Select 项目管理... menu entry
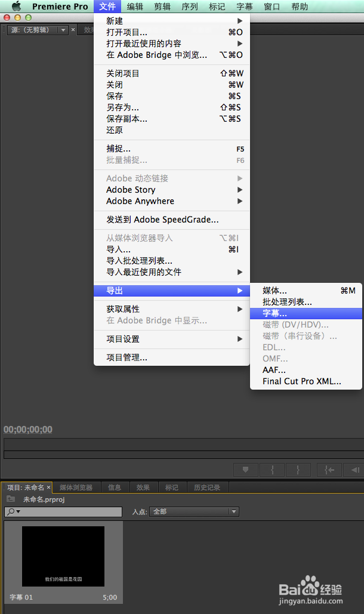This screenshot has width=364, height=614. (172, 357)
